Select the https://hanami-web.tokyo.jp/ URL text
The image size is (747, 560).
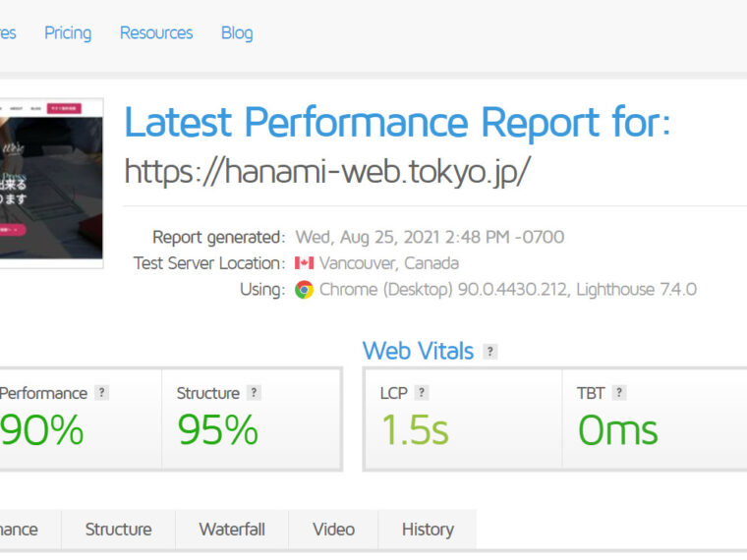[327, 171]
